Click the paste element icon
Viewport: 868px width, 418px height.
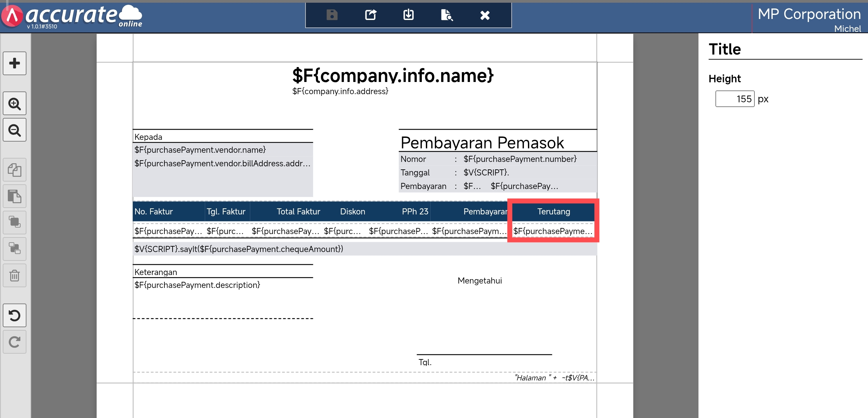pyautogui.click(x=15, y=196)
